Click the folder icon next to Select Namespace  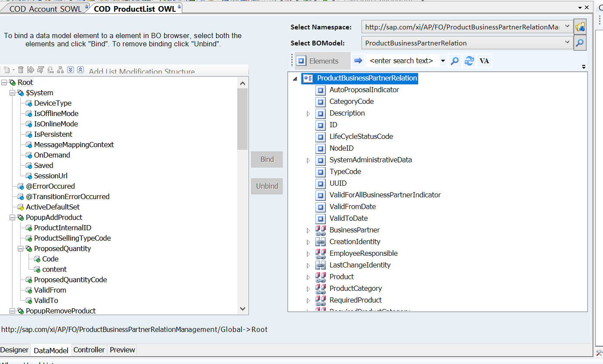[580, 27]
